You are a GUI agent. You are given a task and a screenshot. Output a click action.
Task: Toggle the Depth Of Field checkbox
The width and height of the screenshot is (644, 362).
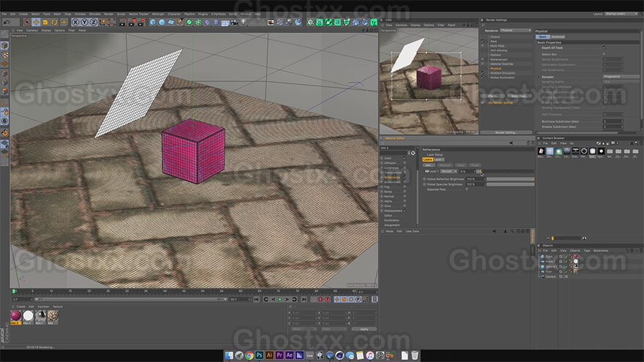pyautogui.click(x=604, y=48)
